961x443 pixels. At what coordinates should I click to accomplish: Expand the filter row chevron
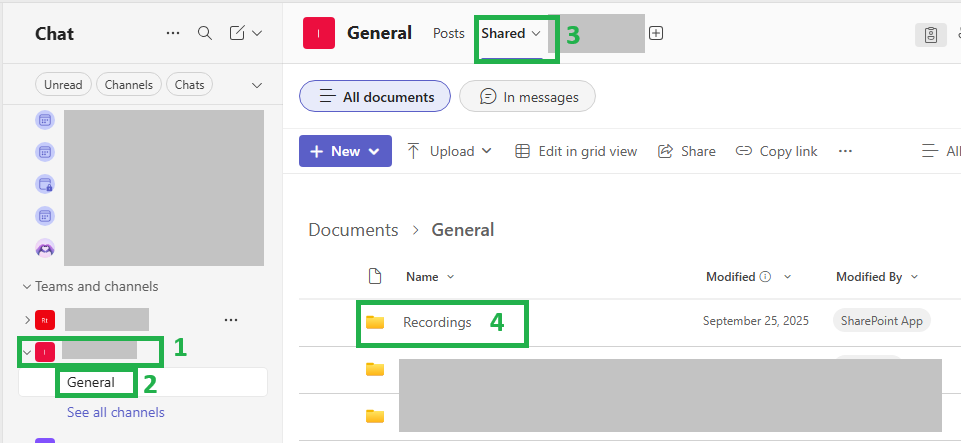click(x=257, y=85)
